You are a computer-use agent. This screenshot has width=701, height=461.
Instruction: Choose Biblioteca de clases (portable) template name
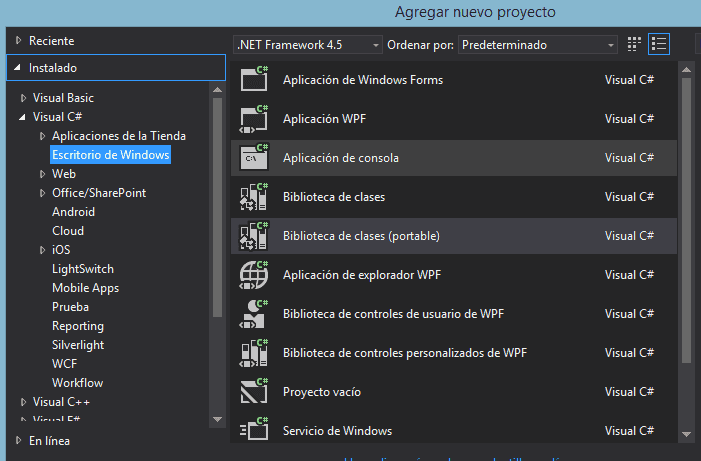pyautogui.click(x=361, y=236)
